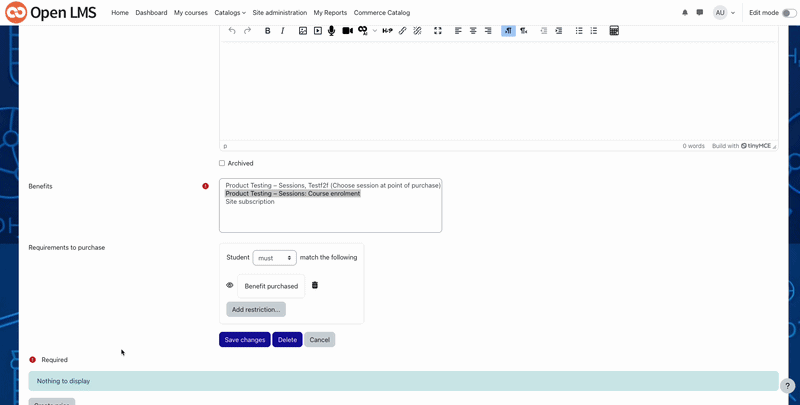Center align text in the editor

pyautogui.click(x=473, y=31)
